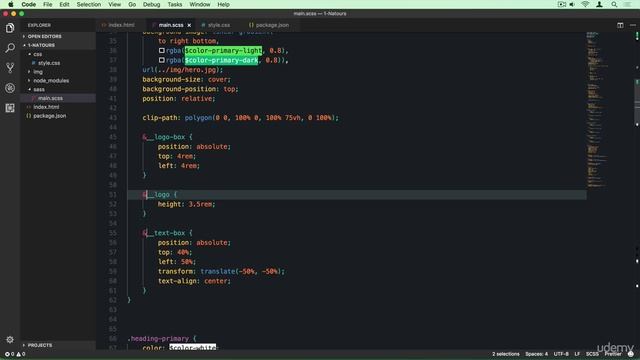640x360 pixels.
Task: Click the errors and warnings status indicator
Action: [15, 354]
